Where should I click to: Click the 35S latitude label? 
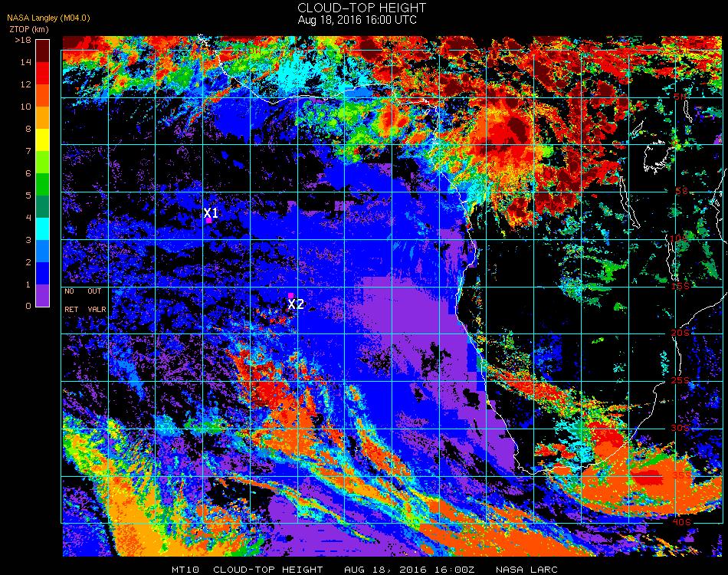click(x=682, y=475)
